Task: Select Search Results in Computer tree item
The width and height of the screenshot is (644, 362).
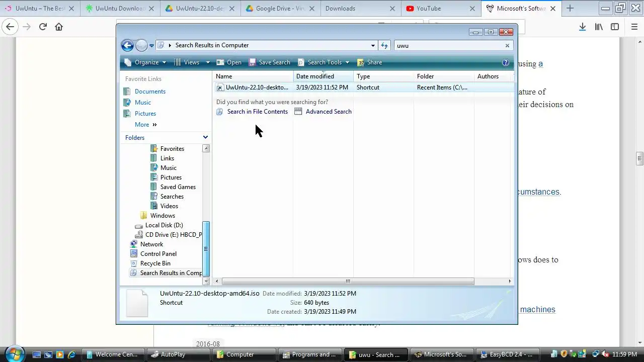Action: click(166, 273)
